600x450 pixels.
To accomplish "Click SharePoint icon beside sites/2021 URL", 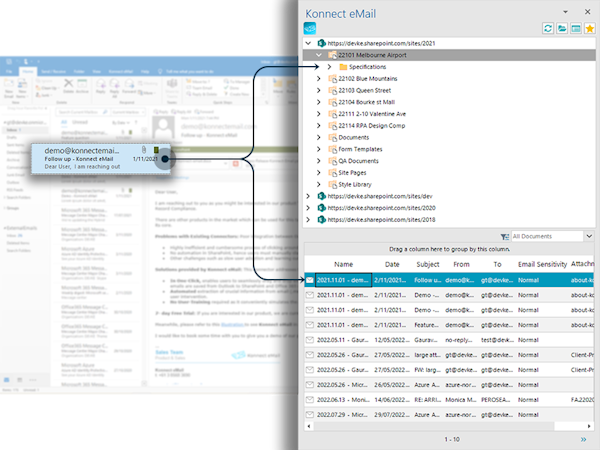I will click(321, 43).
